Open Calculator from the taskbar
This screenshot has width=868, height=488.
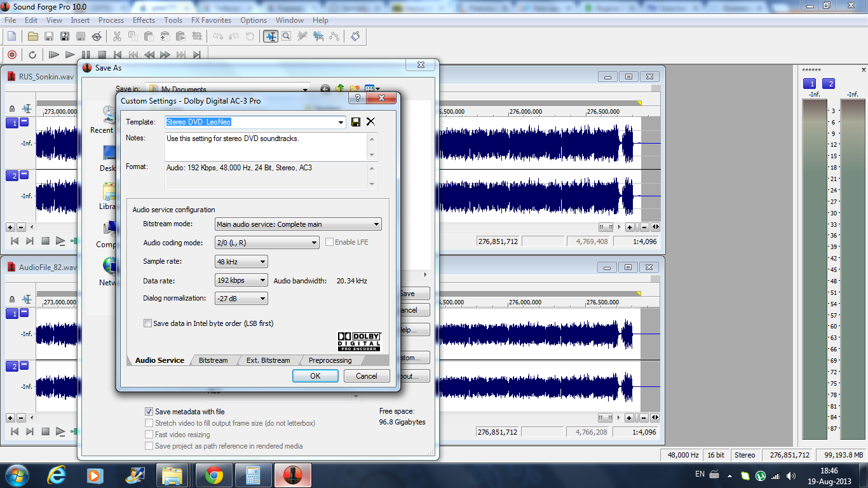click(253, 475)
